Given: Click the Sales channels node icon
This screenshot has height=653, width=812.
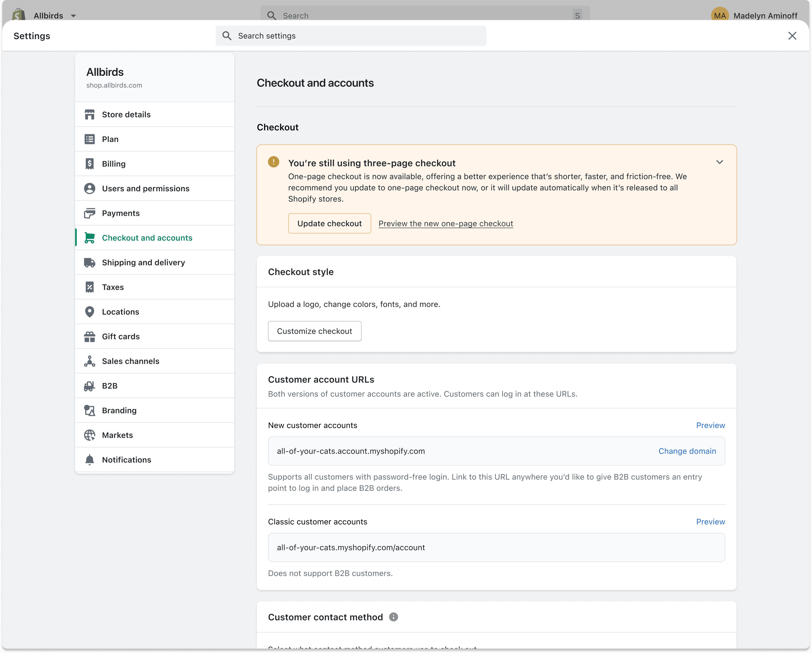Looking at the screenshot, I should point(90,361).
